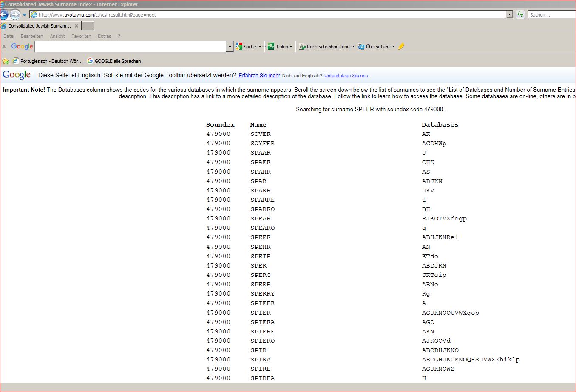Click the Suche toolbar button
The height and width of the screenshot is (392, 576).
pos(246,46)
